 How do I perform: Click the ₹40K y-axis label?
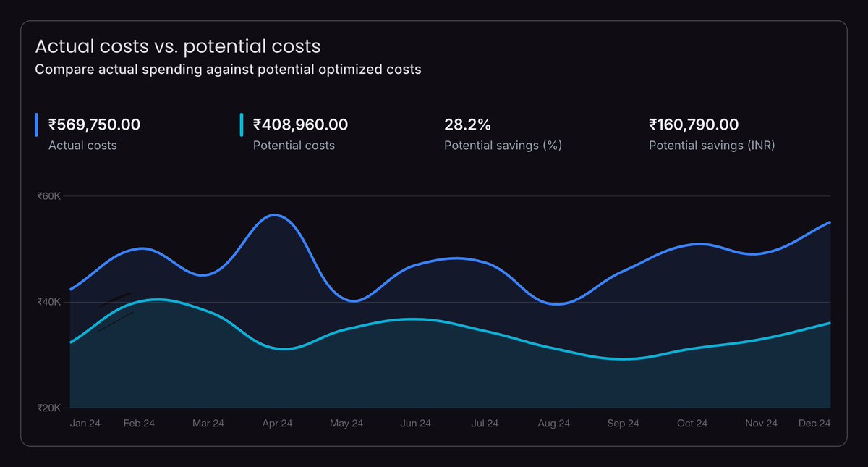[x=49, y=302]
